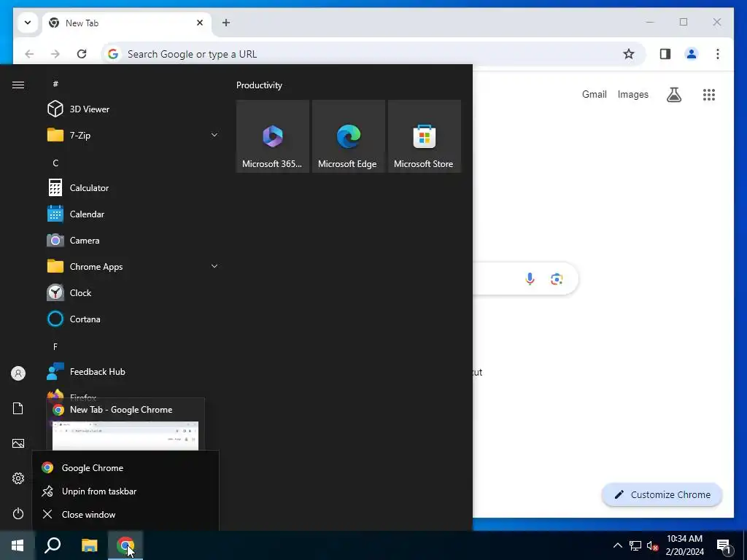
Task: Open a new Chrome tab with plus button
Action: coord(226,23)
